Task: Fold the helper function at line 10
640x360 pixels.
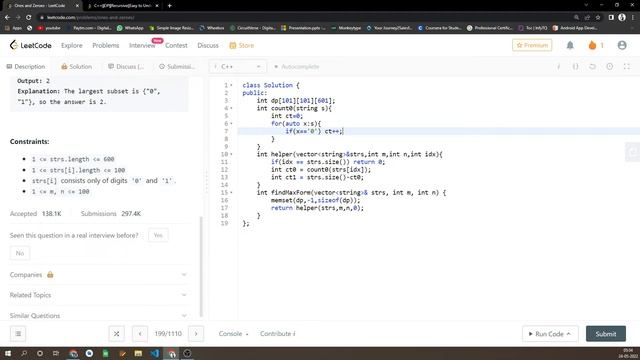Action: pyautogui.click(x=231, y=154)
